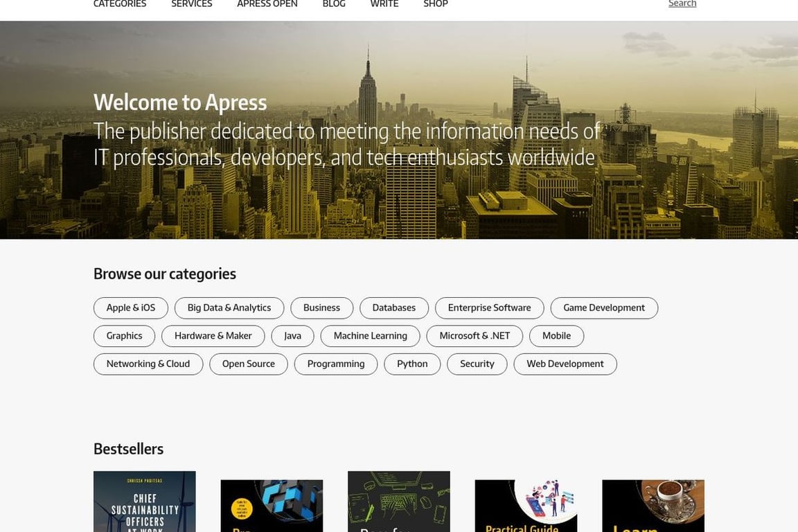Image resolution: width=798 pixels, height=532 pixels.
Task: Open the Web Development category
Action: pyautogui.click(x=565, y=364)
